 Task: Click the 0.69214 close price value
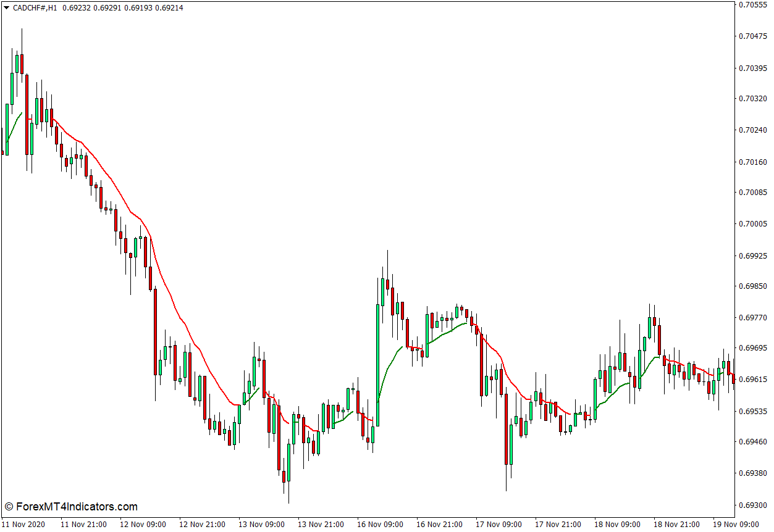169,8
